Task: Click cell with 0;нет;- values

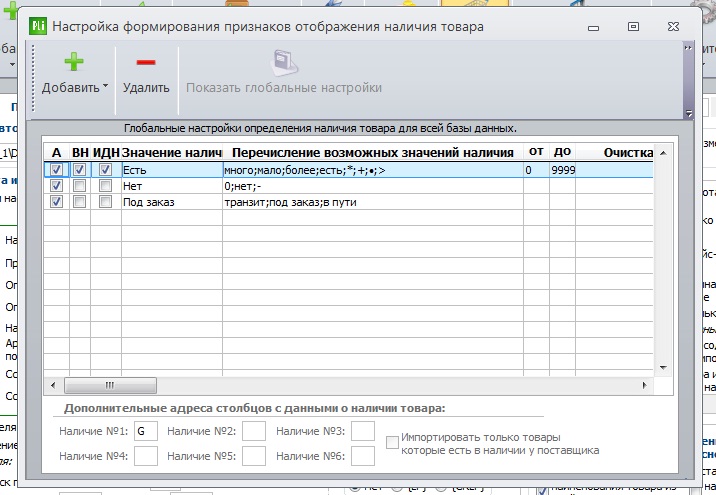Action: 373,186
